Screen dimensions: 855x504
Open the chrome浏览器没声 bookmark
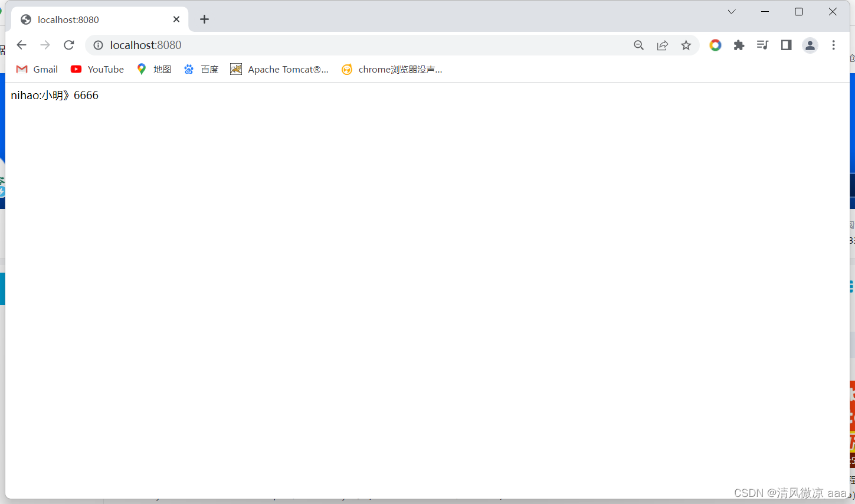click(392, 69)
